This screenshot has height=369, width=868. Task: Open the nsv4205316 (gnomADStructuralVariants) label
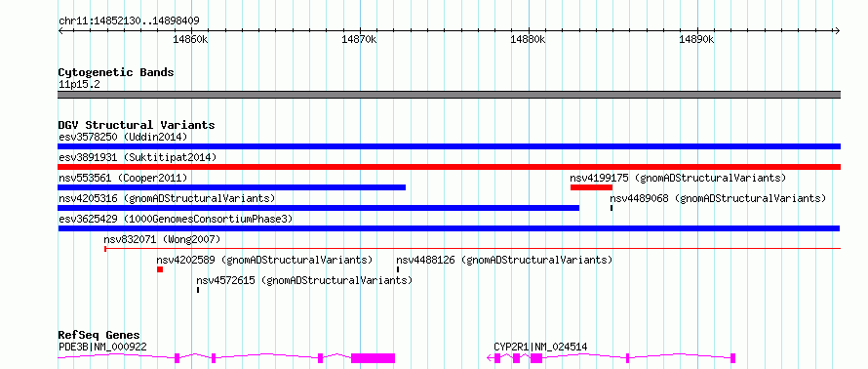pos(167,198)
